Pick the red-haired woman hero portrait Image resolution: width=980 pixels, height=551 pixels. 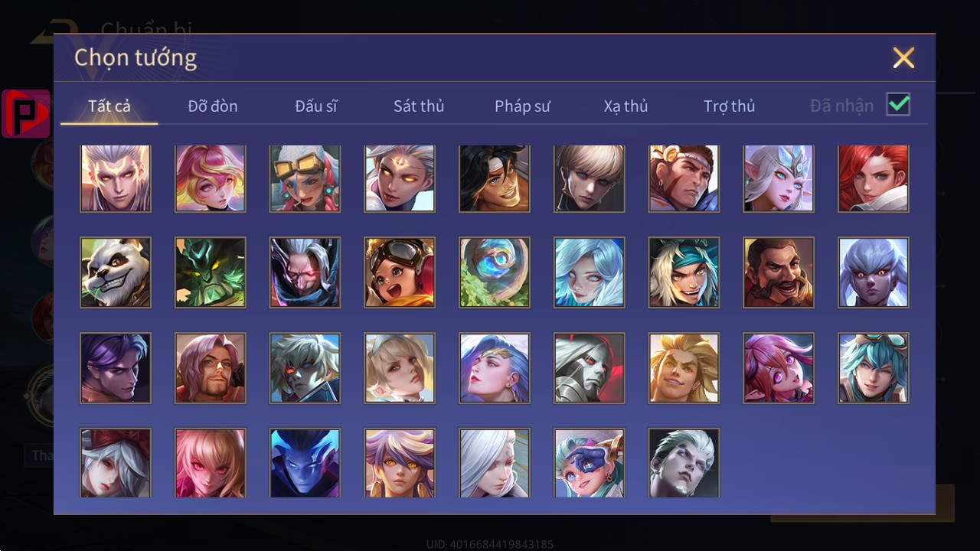(x=874, y=178)
